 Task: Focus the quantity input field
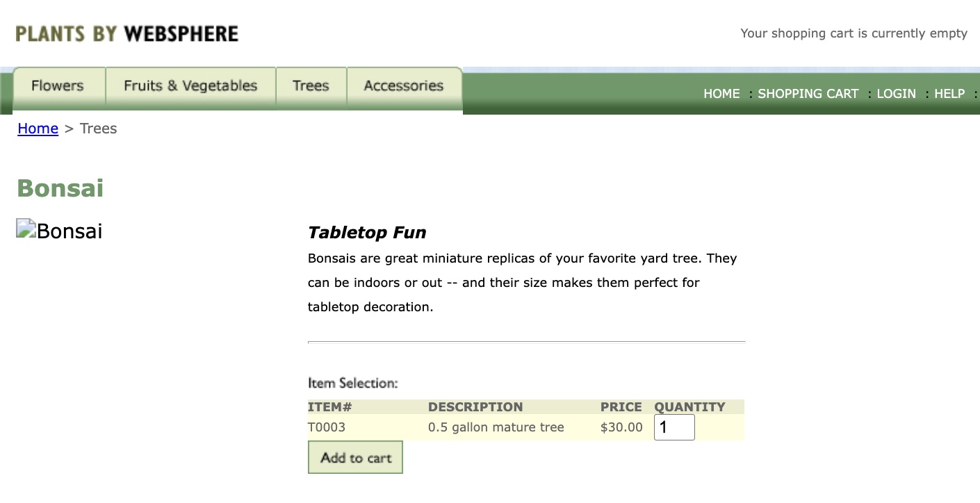673,427
